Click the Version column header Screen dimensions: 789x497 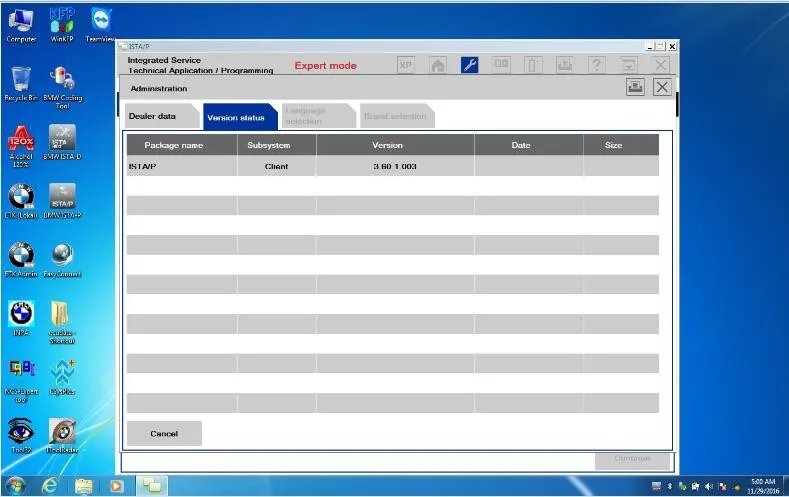(x=395, y=145)
